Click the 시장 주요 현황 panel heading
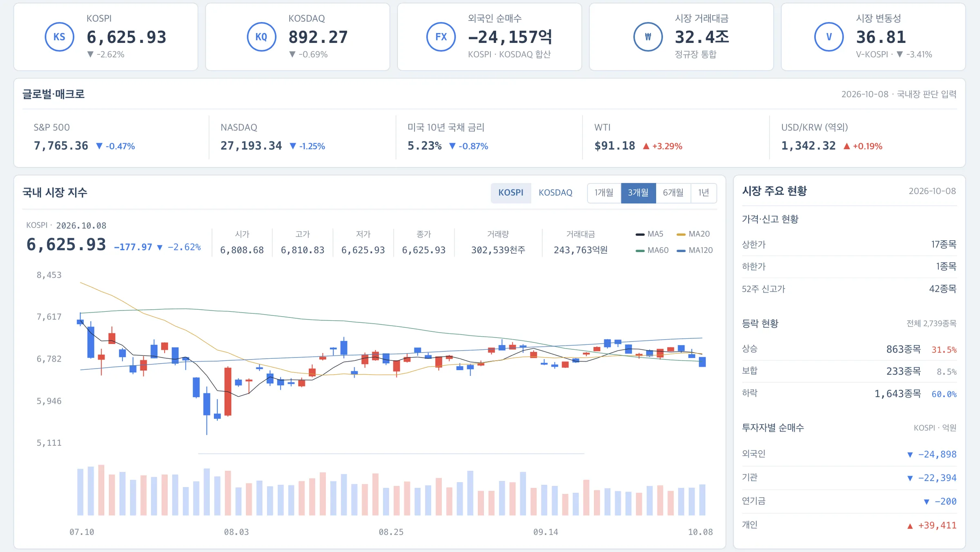 (x=774, y=191)
